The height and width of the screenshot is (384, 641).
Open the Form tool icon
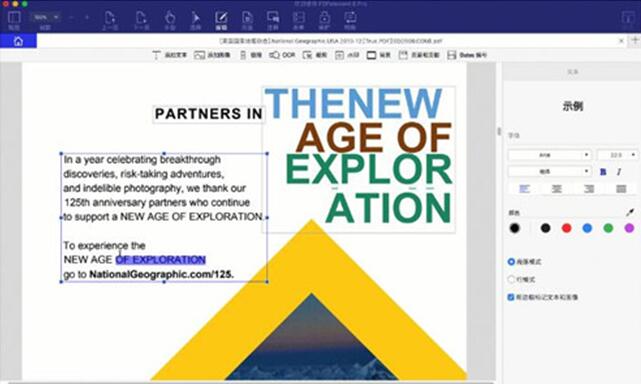[x=298, y=18]
